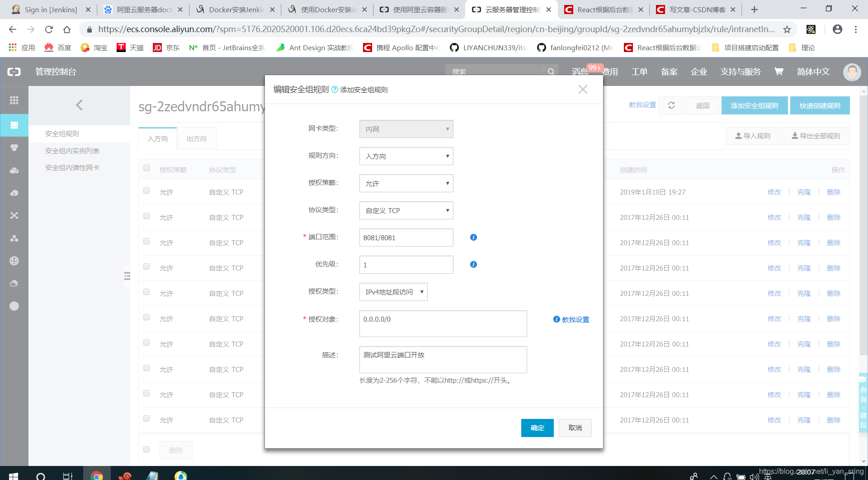Click the 添加安全组规则 button
Image resolution: width=868 pixels, height=480 pixels.
754,105
